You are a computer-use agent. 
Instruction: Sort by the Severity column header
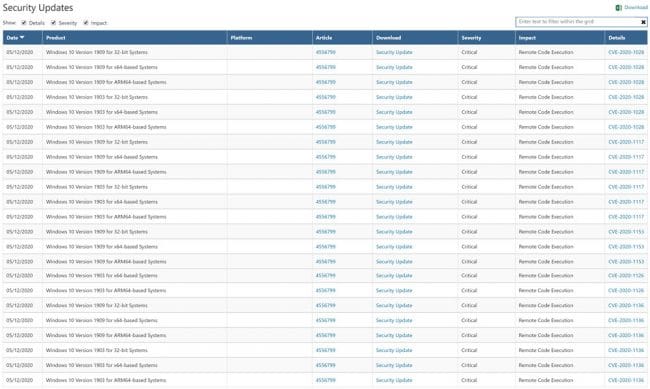point(471,38)
